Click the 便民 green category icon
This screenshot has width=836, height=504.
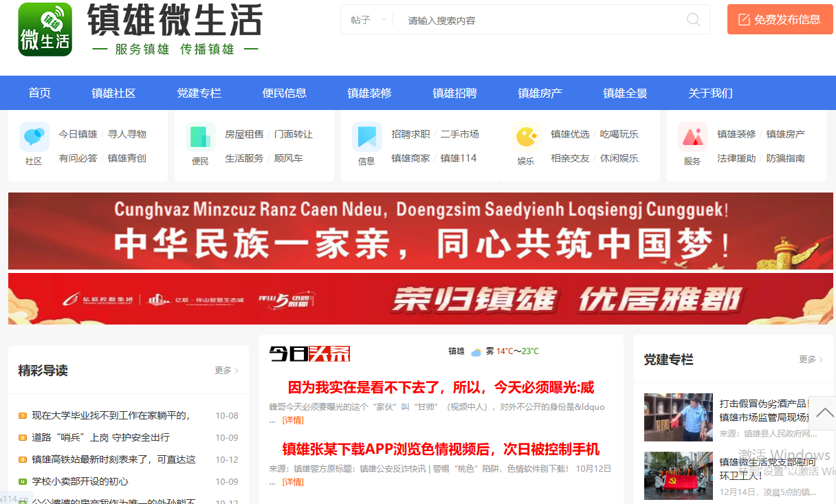(200, 137)
